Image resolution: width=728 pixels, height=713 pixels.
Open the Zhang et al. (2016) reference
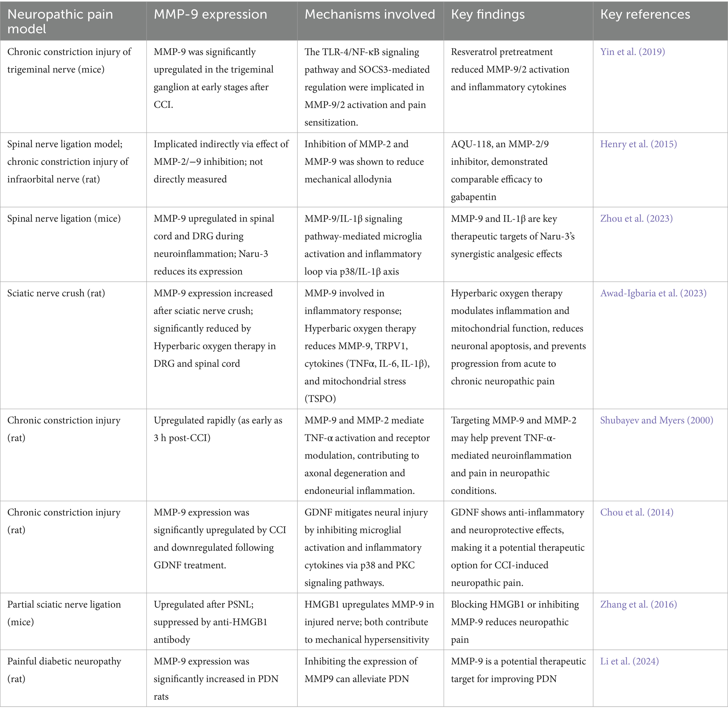point(638,605)
